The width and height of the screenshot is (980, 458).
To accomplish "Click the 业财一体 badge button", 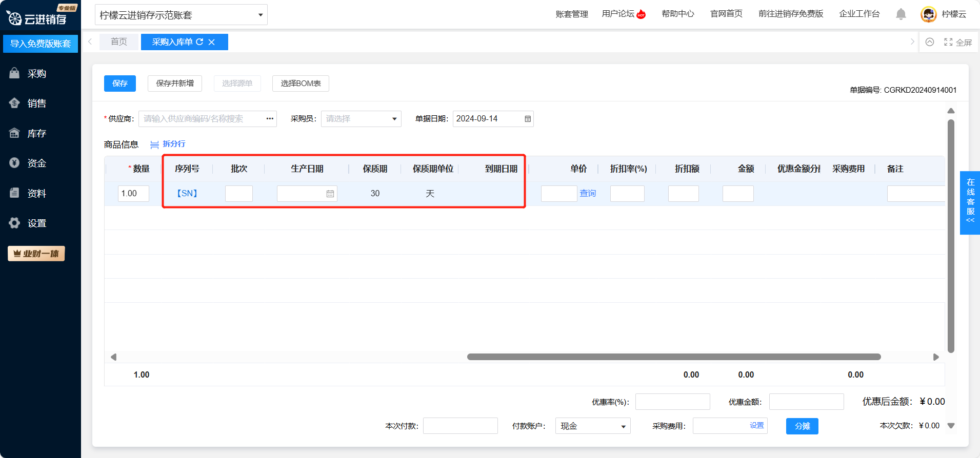I will (x=36, y=254).
